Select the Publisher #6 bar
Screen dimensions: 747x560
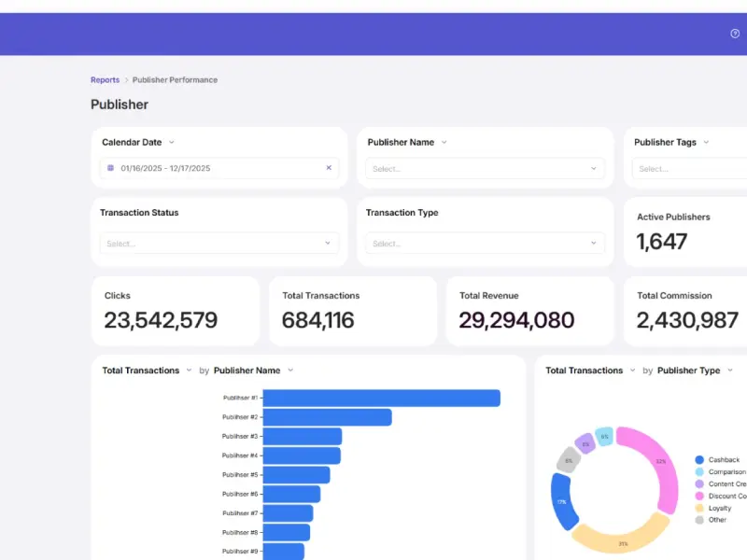point(291,494)
